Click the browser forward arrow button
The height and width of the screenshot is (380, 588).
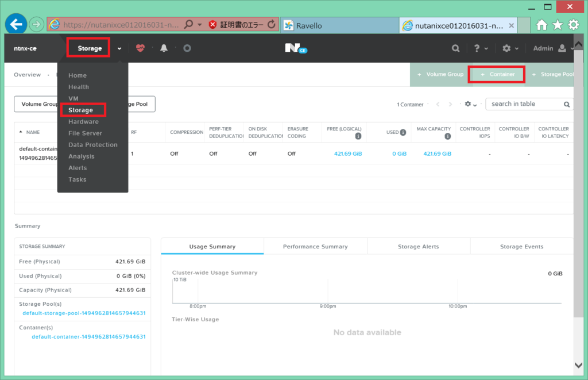(x=36, y=25)
